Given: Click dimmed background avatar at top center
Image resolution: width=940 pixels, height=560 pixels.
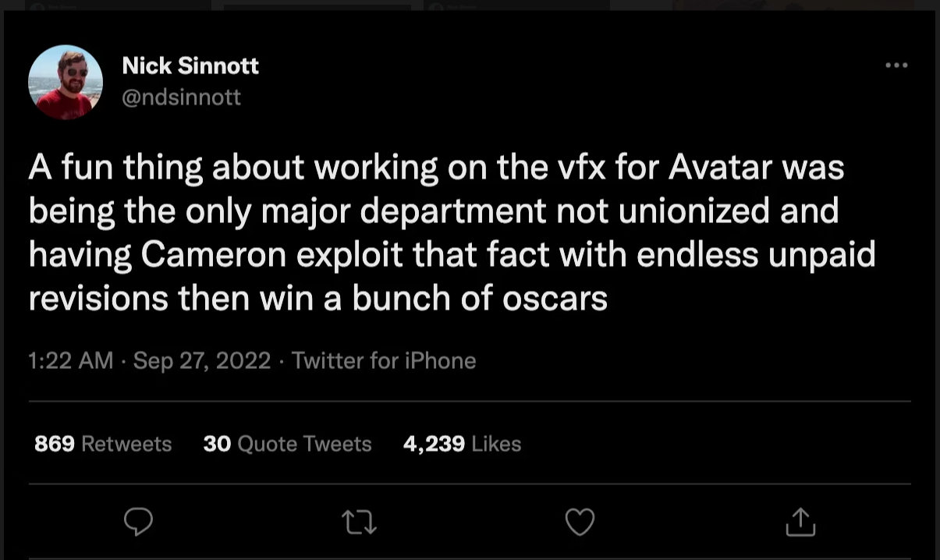Looking at the screenshot, I should coord(435,5).
